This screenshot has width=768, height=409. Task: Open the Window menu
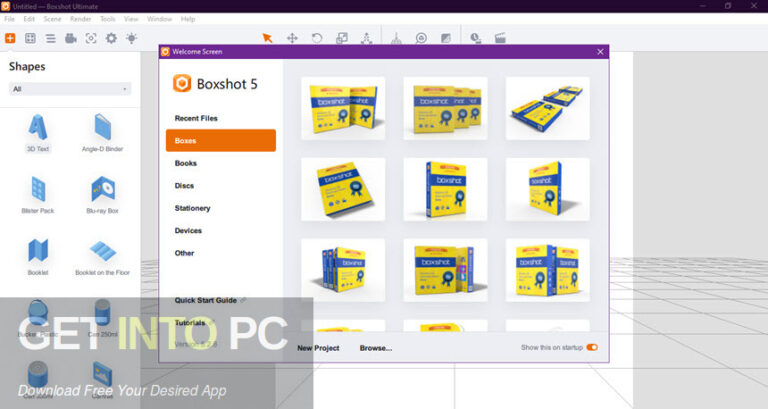[159, 19]
